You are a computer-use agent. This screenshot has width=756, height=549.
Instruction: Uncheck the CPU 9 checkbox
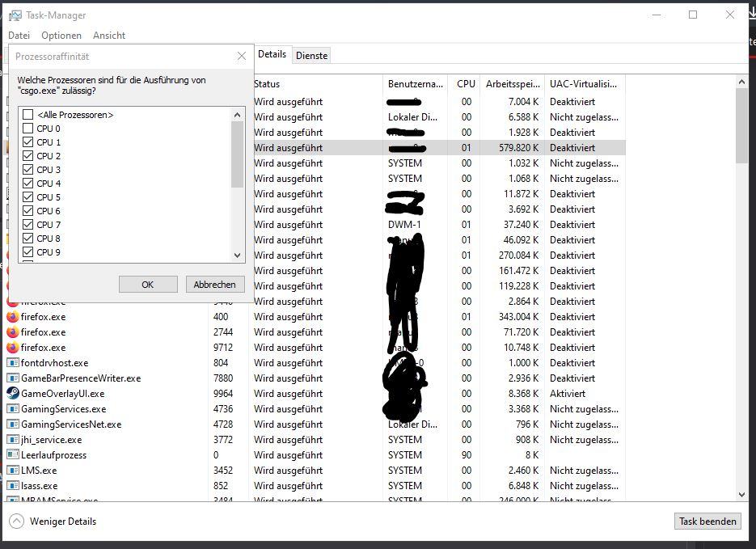point(28,252)
